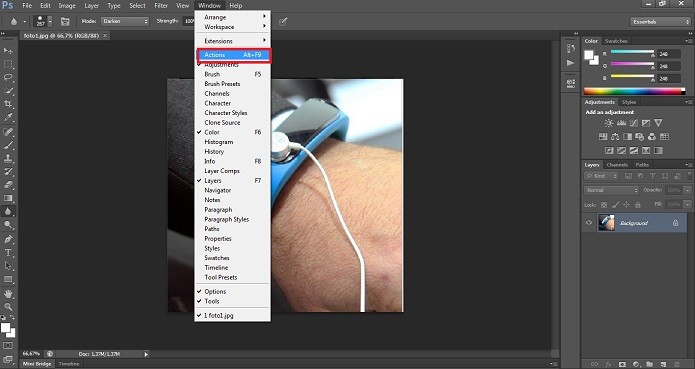Select the Horizontal Type tool
Screen dimensions: 695x369
click(x=8, y=252)
